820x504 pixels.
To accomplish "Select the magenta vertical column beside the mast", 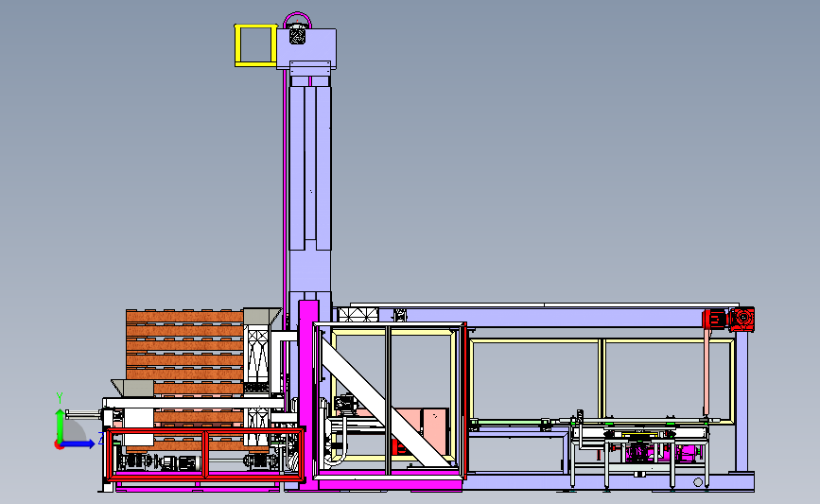I will tap(308, 394).
